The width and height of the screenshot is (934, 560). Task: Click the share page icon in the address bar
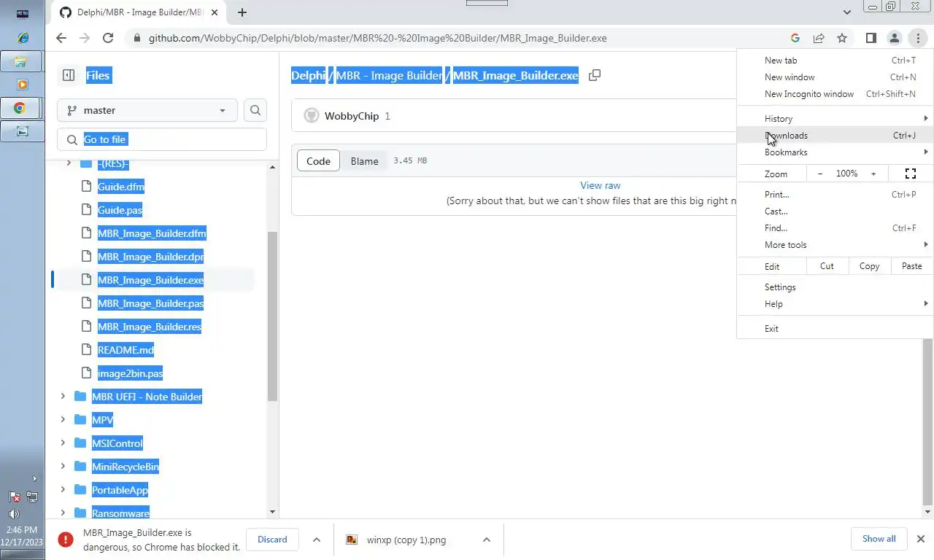(x=819, y=38)
